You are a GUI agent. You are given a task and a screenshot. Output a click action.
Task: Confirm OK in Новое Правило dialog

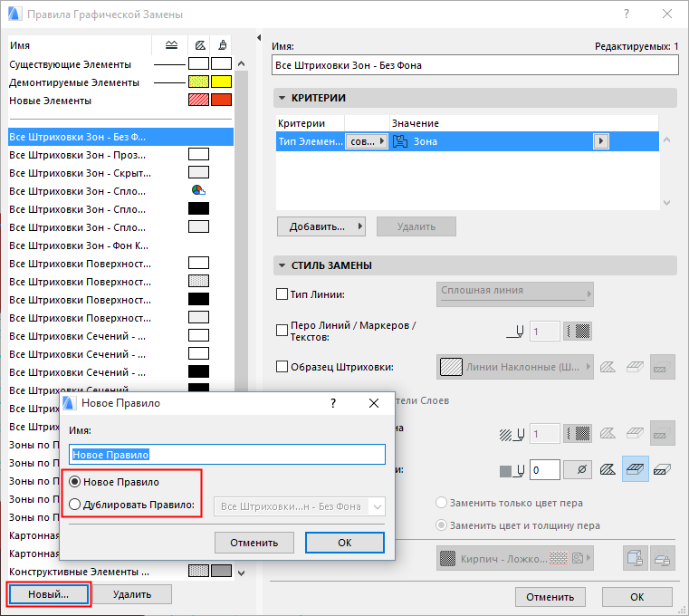coord(344,543)
